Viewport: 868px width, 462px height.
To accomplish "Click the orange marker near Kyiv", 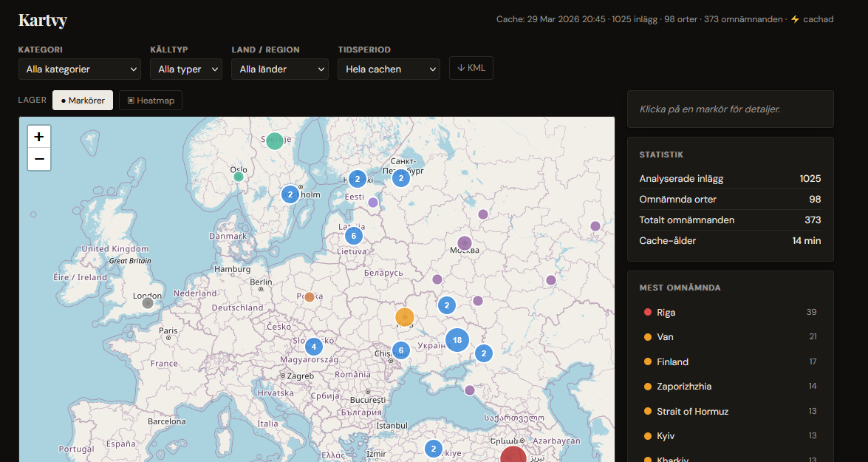I will click(x=405, y=317).
